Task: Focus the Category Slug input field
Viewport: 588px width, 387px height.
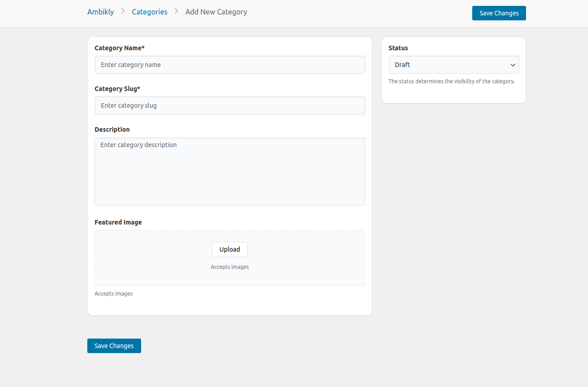Action: coord(230,105)
